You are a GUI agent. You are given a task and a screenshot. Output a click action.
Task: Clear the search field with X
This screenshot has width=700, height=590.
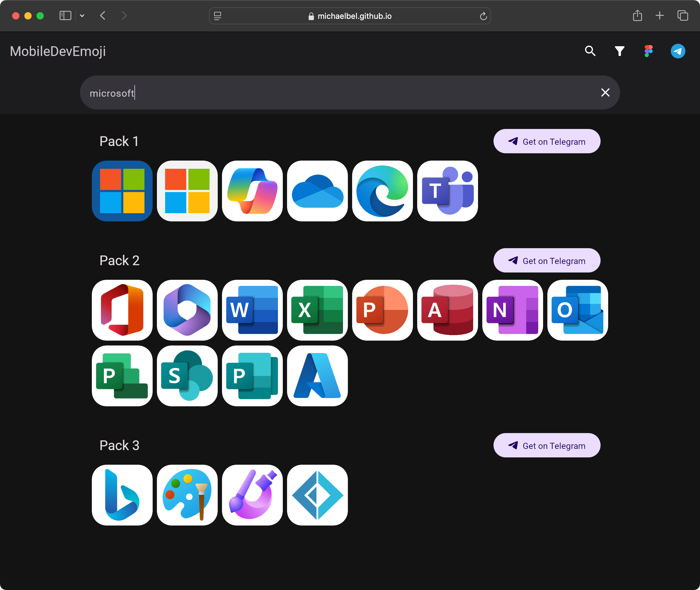point(605,93)
